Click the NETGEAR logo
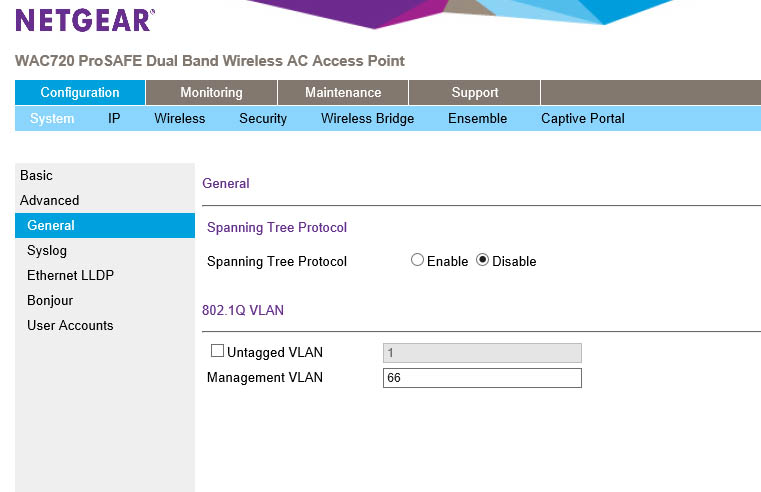This screenshot has width=761, height=492. coord(85,20)
